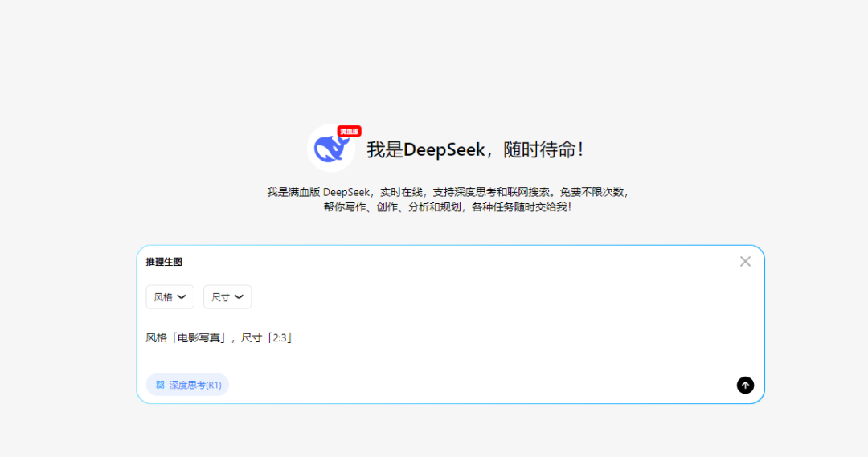Open the 风格 style dropdown

coord(170,297)
